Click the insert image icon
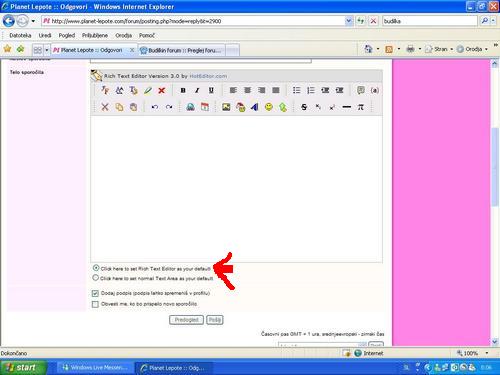Image resolution: width=500 pixels, height=375 pixels. click(x=226, y=107)
